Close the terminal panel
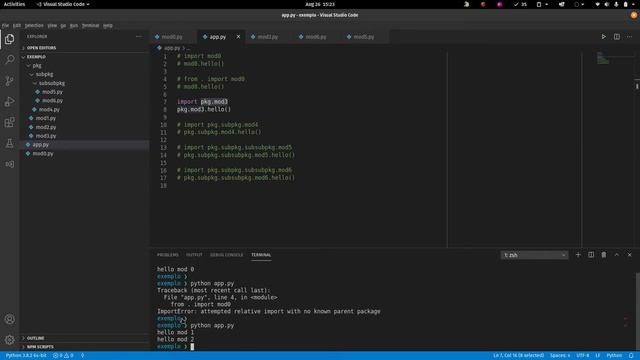 click(x=629, y=255)
